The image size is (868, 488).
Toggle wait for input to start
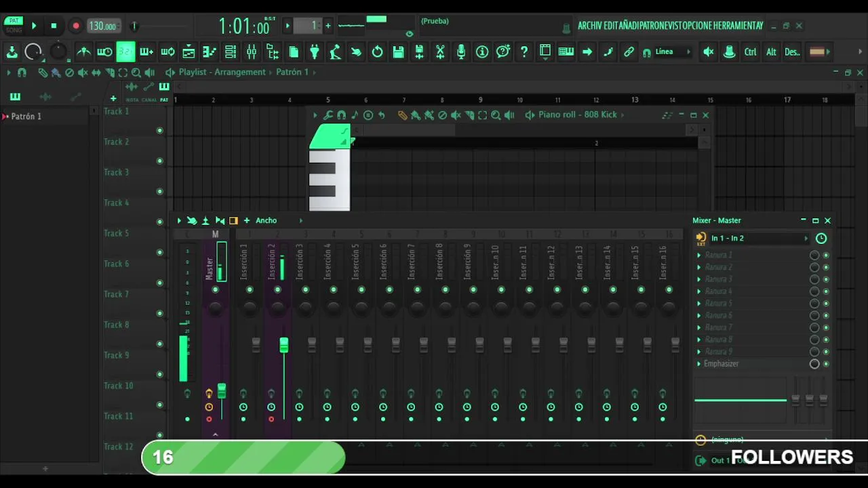(x=104, y=52)
